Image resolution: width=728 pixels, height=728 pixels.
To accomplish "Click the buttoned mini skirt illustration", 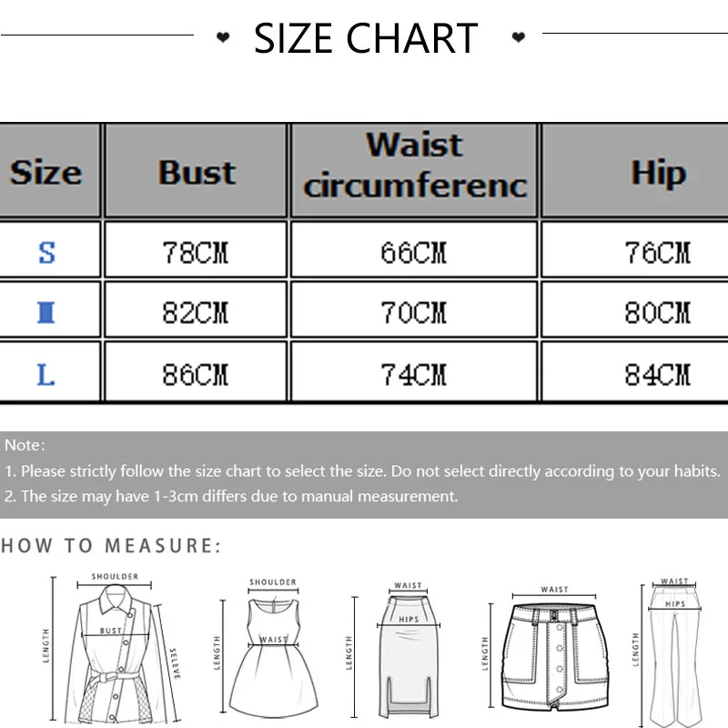I will (x=553, y=652).
